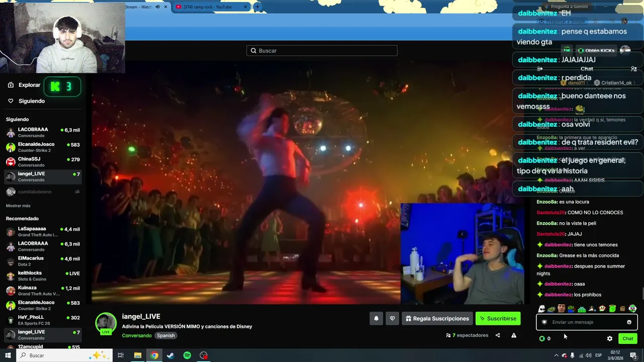The width and height of the screenshot is (644, 362).
Task: Open the network Wi-Fi tray icon
Action: point(581,355)
